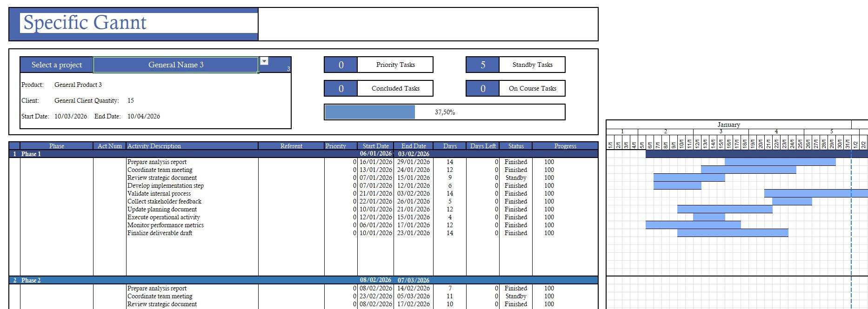Select 'Finalize deliverable draft' activity
Image resolution: width=868 pixels, height=309 pixels.
click(x=160, y=233)
